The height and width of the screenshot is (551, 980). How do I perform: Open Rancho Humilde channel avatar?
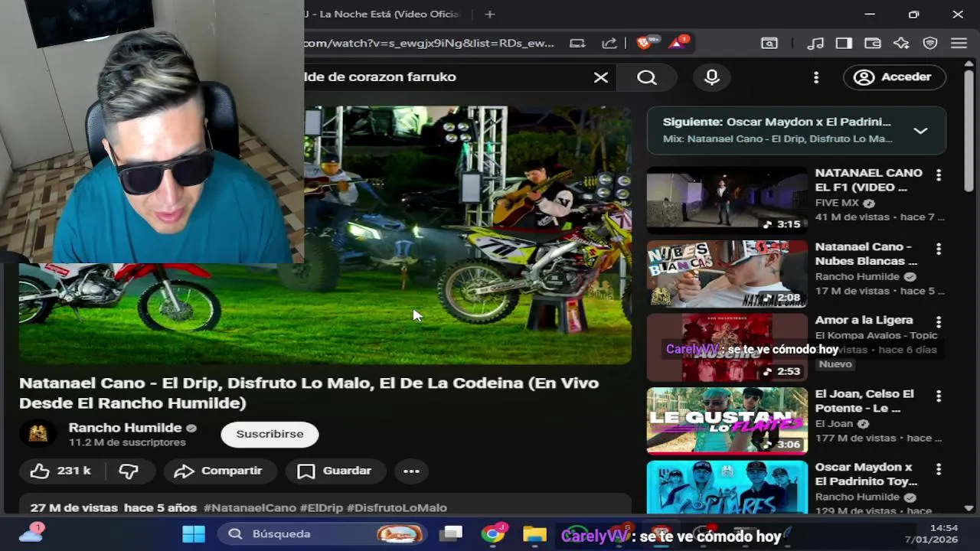tap(38, 434)
